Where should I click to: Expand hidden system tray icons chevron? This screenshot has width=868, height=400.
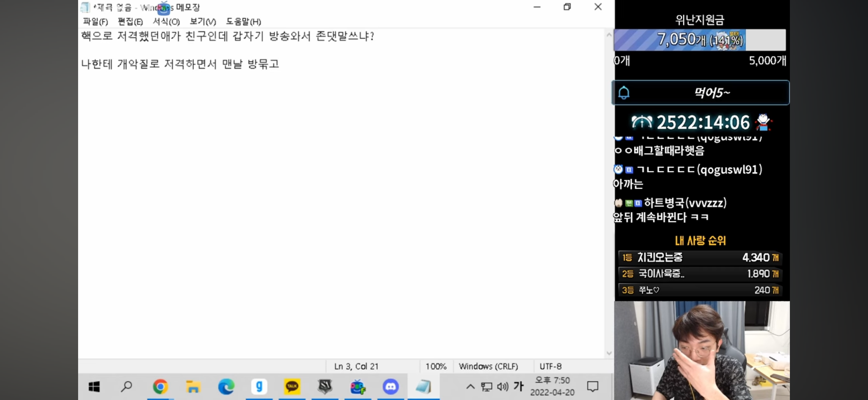coord(470,386)
